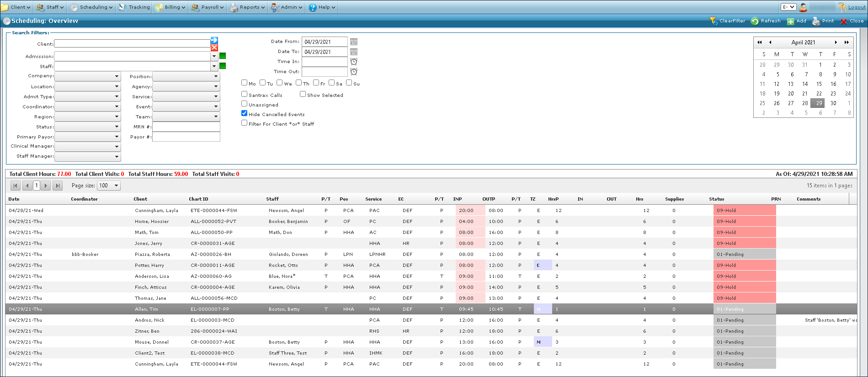
Task: Uncheck Hide Cancelled Events checkbox
Action: pos(245,113)
